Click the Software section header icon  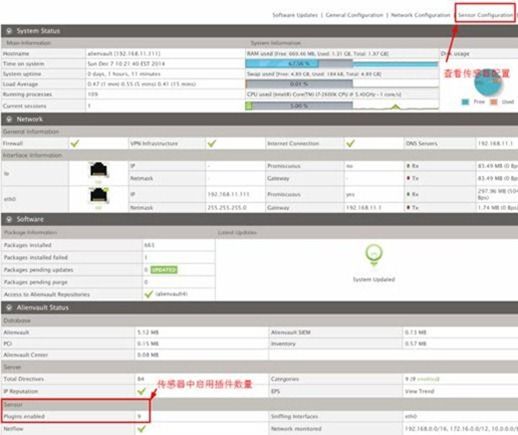9,219
